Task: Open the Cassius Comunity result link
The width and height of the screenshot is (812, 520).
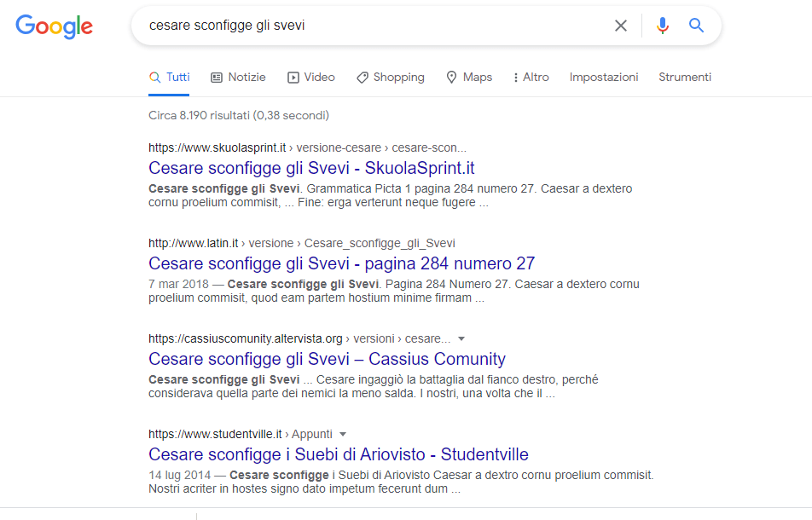Action: 327,359
